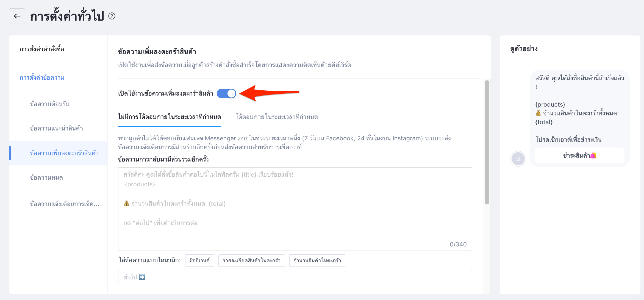The width and height of the screenshot is (644, 300).
Task: Click the S avatar in the preview
Action: 518,159
